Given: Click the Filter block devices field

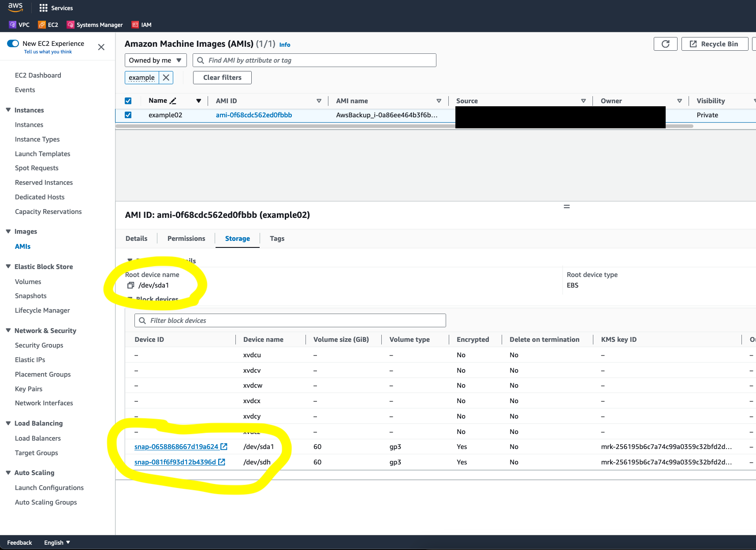Looking at the screenshot, I should click(290, 321).
